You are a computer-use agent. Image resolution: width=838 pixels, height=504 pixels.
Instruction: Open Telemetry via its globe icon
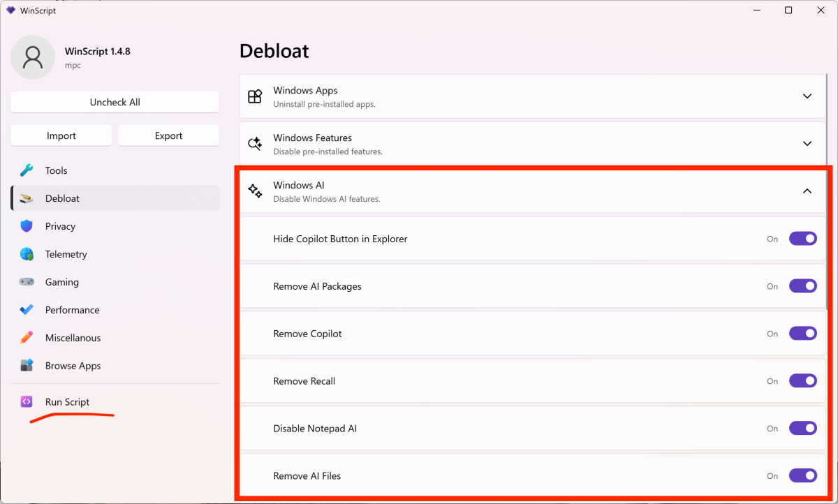27,254
